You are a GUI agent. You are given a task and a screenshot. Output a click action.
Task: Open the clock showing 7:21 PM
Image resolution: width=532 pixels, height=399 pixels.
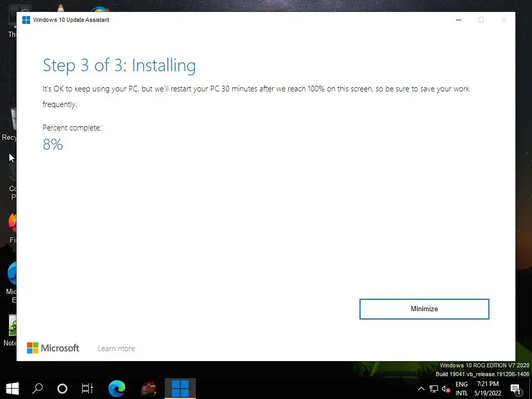point(487,389)
